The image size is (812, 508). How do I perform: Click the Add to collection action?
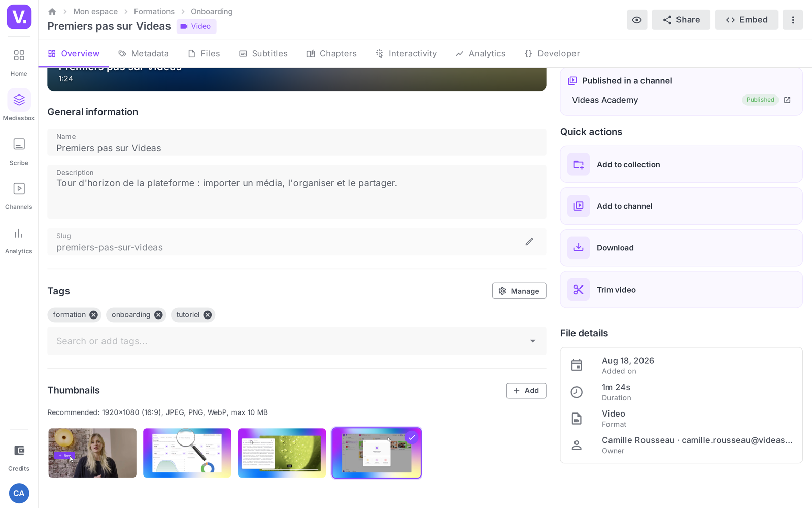click(681, 165)
